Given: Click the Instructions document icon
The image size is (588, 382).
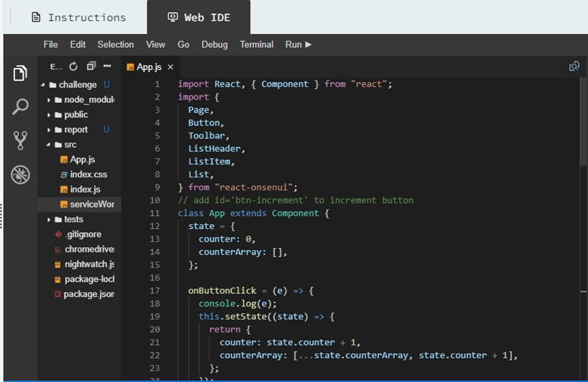Looking at the screenshot, I should click(x=36, y=17).
